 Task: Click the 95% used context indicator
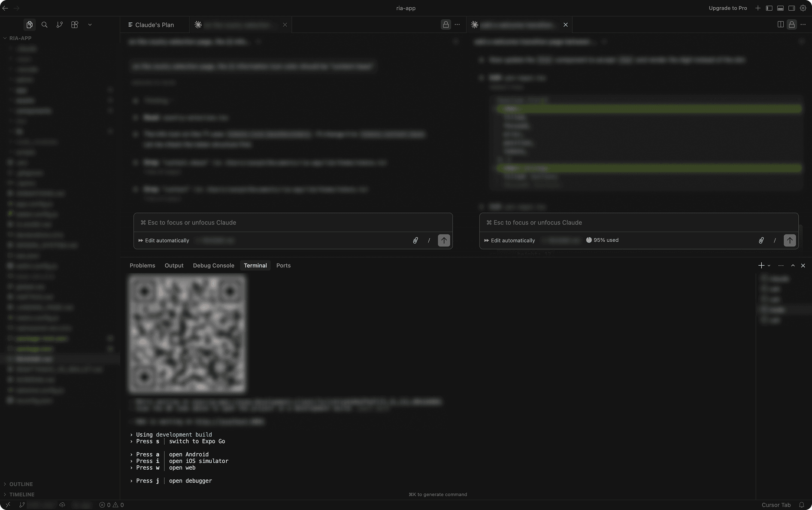tap(602, 240)
